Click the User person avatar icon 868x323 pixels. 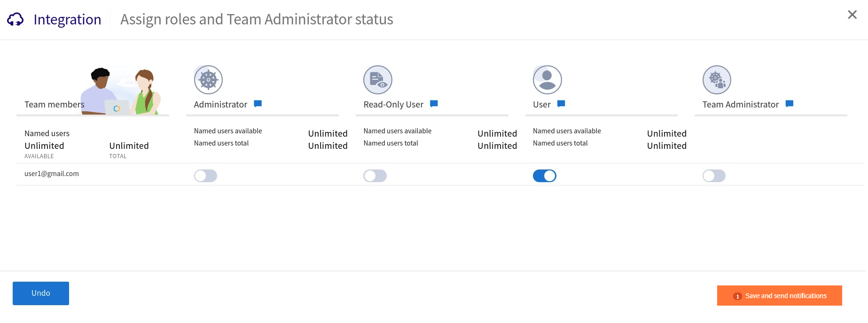(x=547, y=80)
